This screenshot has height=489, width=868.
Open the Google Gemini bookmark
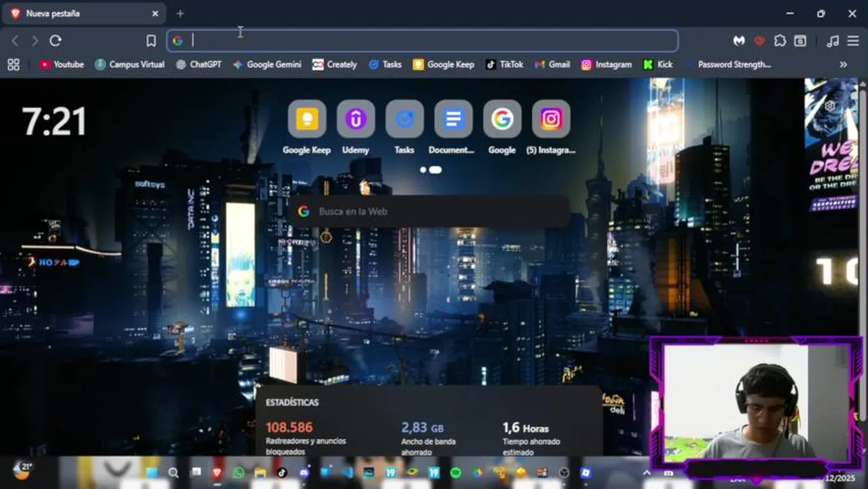(x=267, y=65)
